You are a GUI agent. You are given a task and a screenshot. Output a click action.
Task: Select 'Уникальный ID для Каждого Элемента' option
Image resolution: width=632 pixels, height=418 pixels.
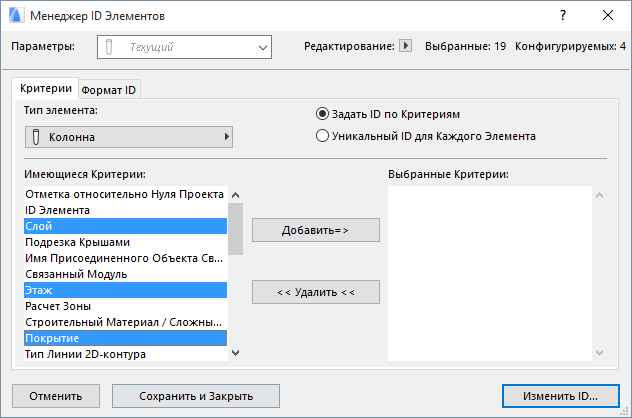pyautogui.click(x=322, y=135)
